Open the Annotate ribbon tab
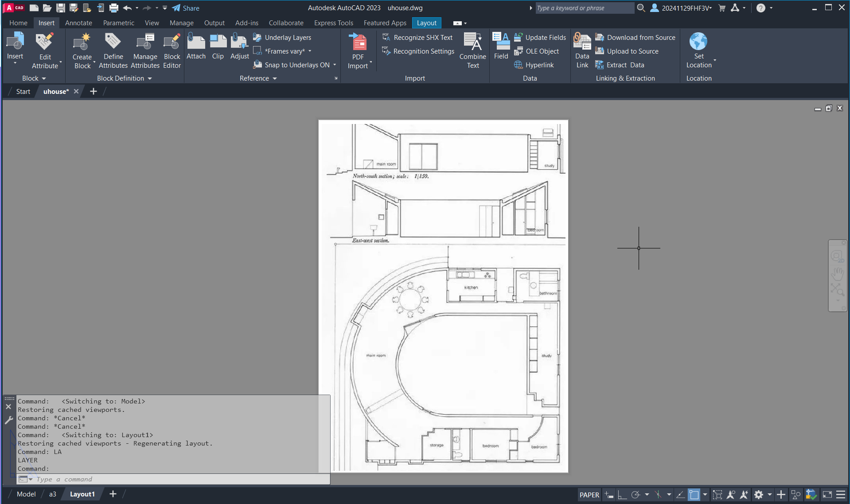This screenshot has height=504, width=850. 78,23
